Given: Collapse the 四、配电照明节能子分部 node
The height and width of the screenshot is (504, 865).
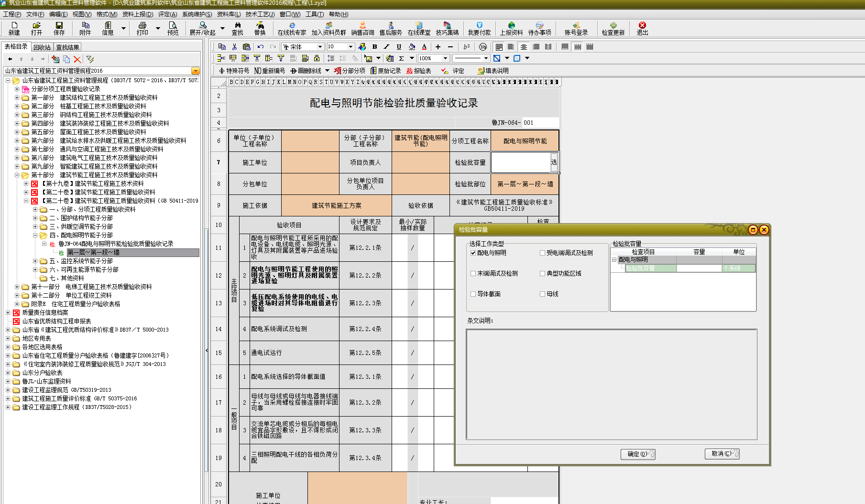Looking at the screenshot, I should coord(35,235).
